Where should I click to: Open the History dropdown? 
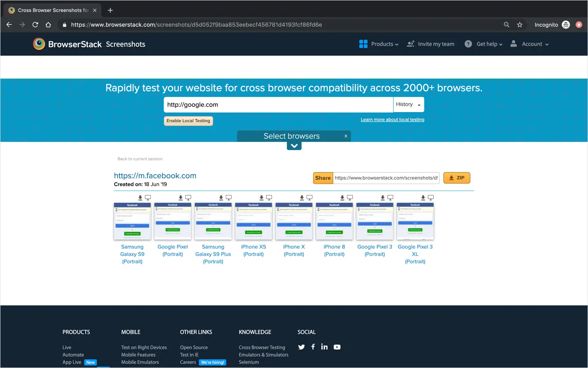click(408, 105)
